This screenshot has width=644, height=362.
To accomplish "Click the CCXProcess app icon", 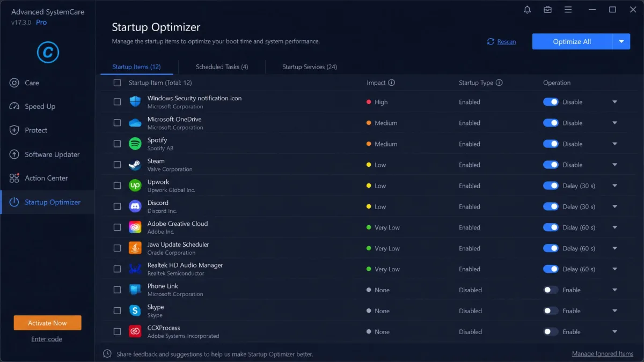I will pyautogui.click(x=135, y=332).
